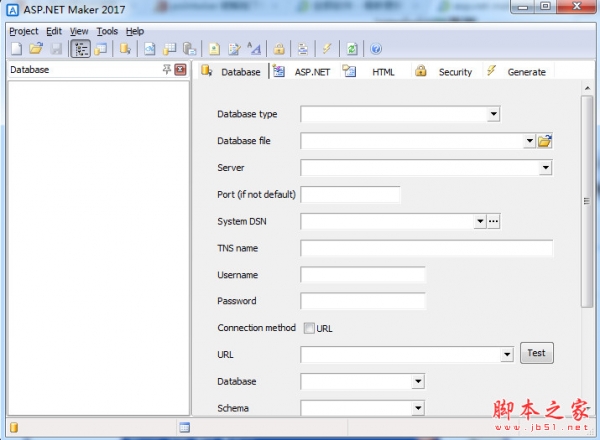Screen dimensions: 600x440
Task: Create a new project with blank page icon
Action: click(16, 49)
